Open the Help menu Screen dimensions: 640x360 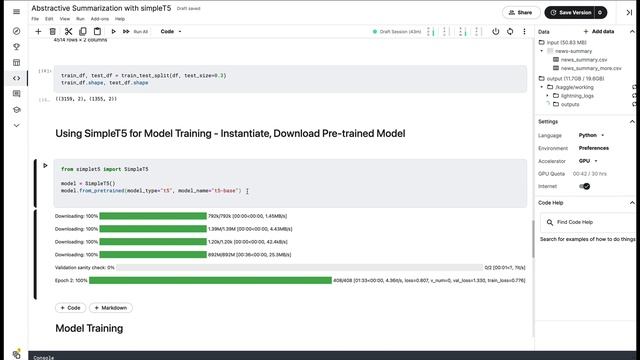[120, 19]
